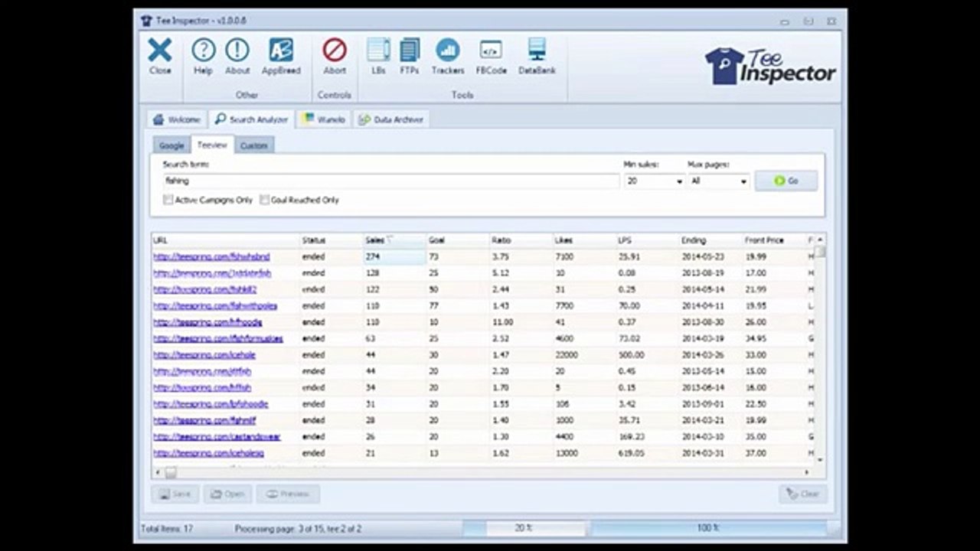Sort by the Status column header
980x551 pixels.
point(331,240)
